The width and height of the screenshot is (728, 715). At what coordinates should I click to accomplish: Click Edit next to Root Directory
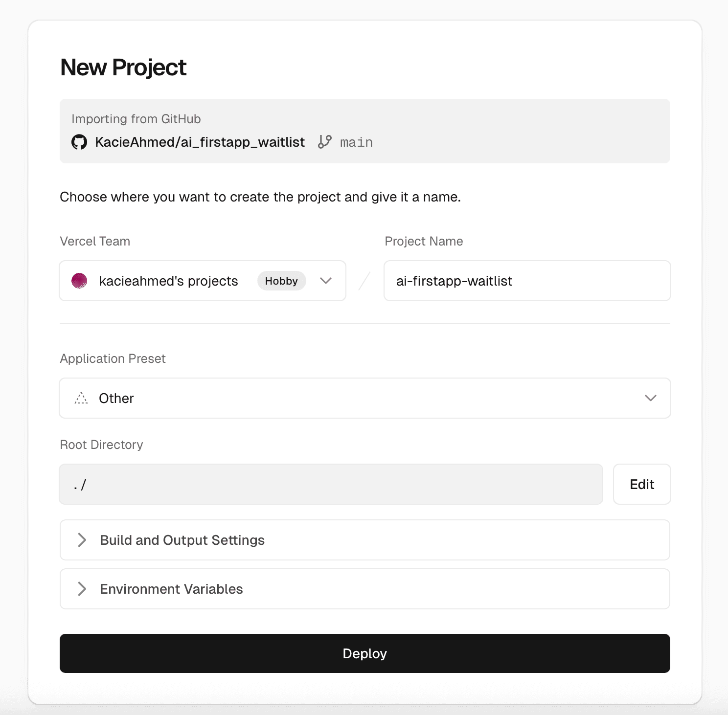[x=641, y=484]
